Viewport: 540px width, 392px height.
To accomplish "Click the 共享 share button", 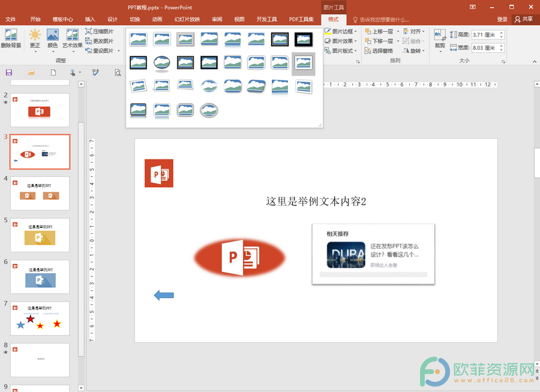I will tap(524, 19).
